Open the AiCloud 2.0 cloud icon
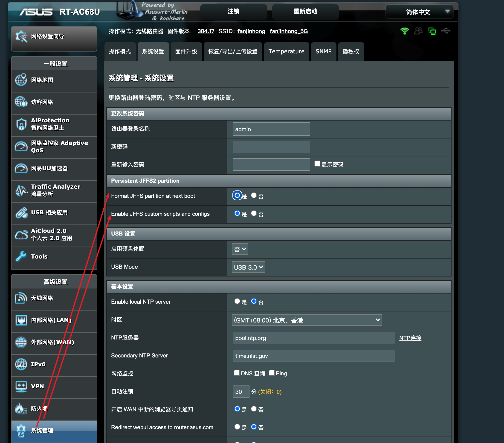Screen dimensions: 504x443 pos(21,235)
